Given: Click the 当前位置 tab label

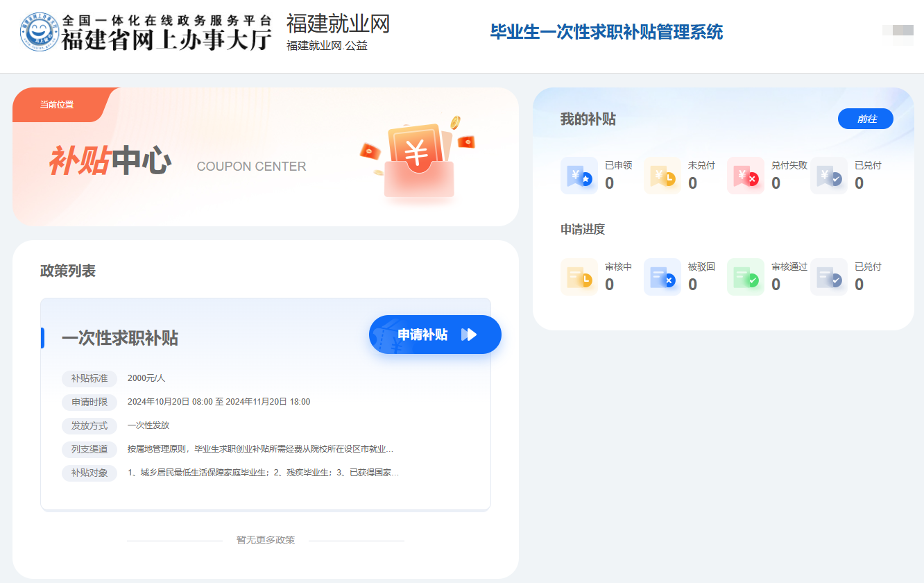Looking at the screenshot, I should pyautogui.click(x=57, y=105).
